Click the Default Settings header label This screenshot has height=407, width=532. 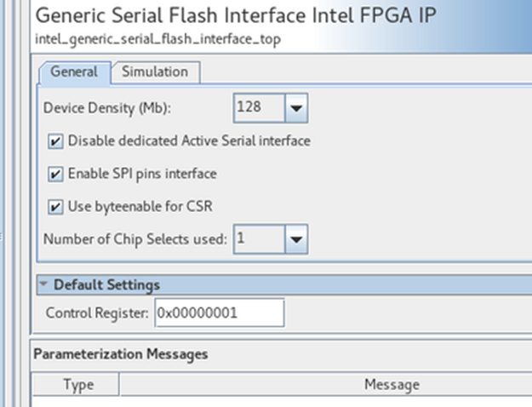[106, 285]
